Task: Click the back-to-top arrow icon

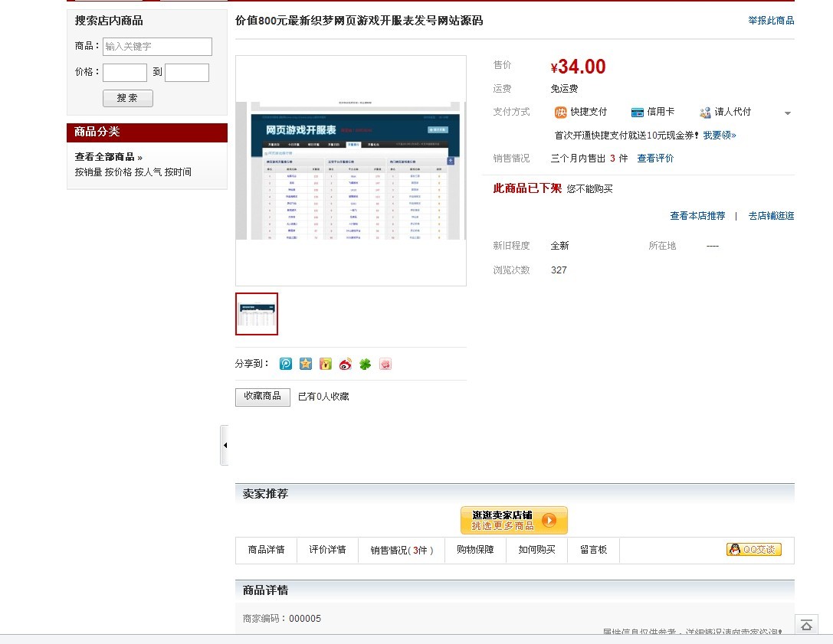Action: click(806, 625)
